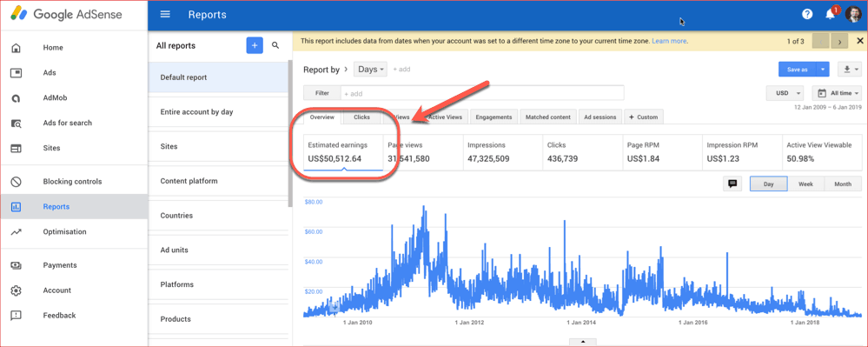Add a Custom tab
The height and width of the screenshot is (347, 868).
point(644,117)
